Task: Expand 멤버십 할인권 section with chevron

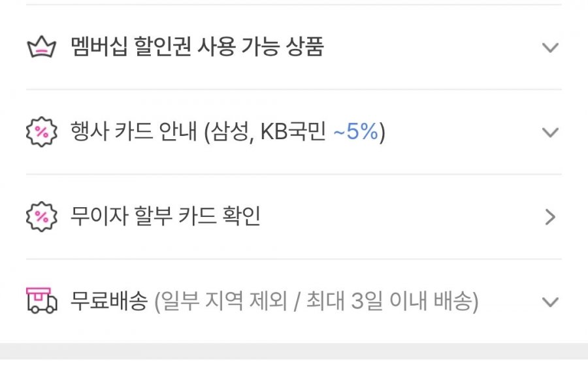Action: coord(550,48)
